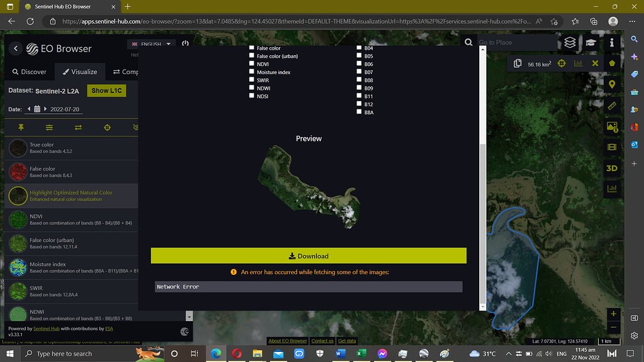Switch to 3D terrain view
Screen dimensions: 644x362
pyautogui.click(x=612, y=168)
